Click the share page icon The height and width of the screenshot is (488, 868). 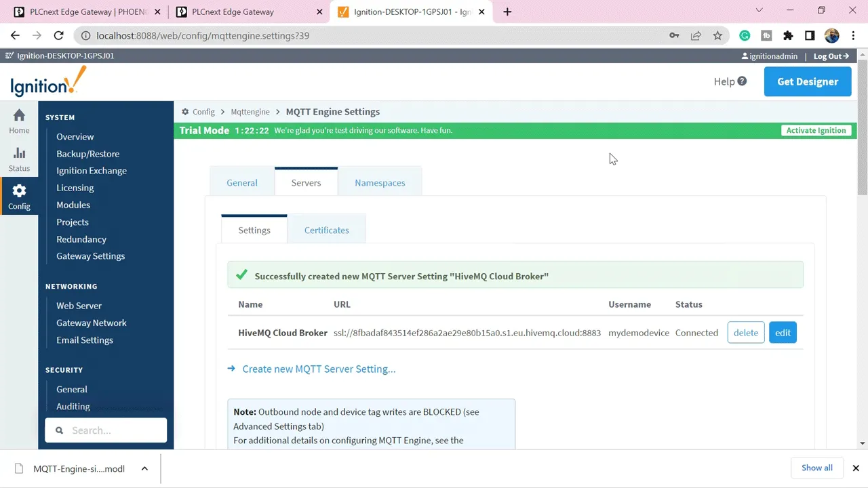click(x=696, y=36)
